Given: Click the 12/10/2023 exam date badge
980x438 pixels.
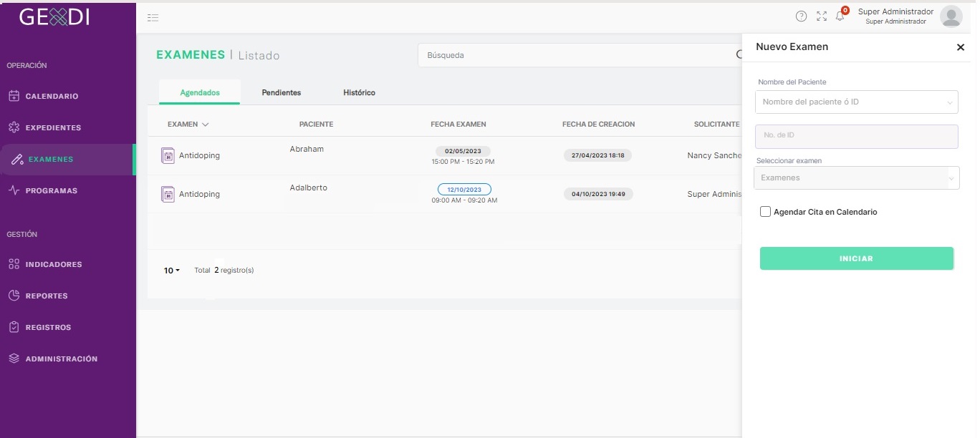Looking at the screenshot, I should [x=464, y=190].
